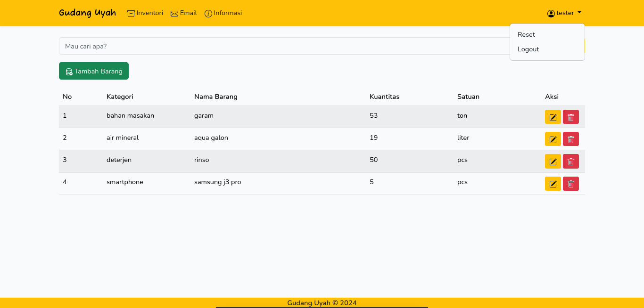Edit the aqua galon entry
The height and width of the screenshot is (308, 644).
click(553, 139)
